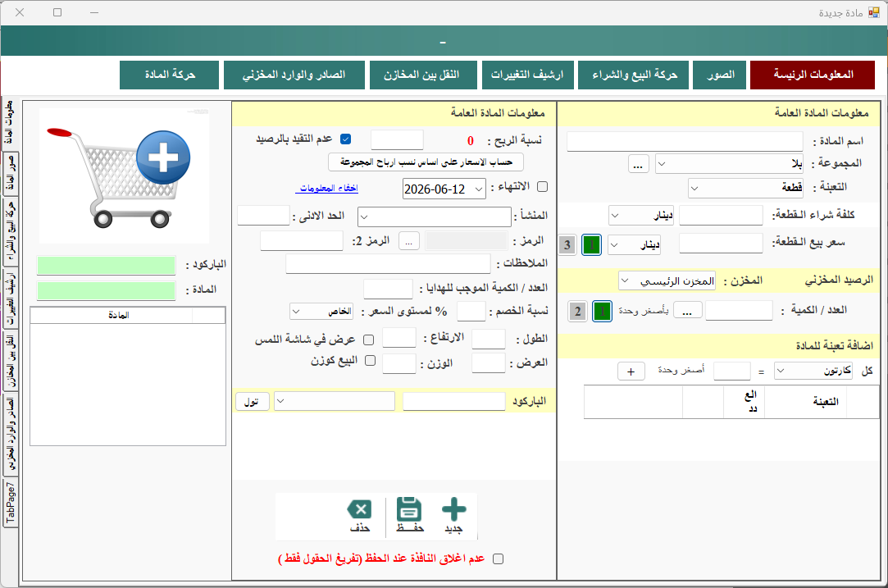
Task: Click the تول barcode generate button
Action: tap(252, 401)
